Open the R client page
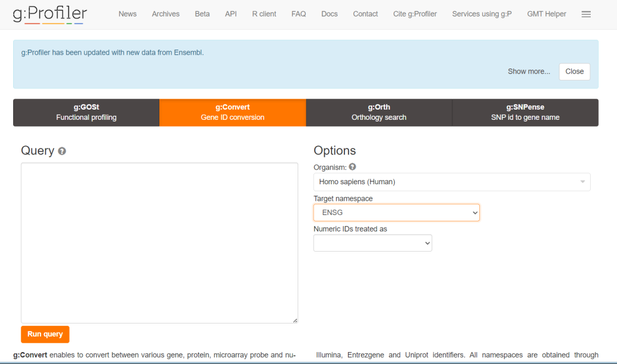617x364 pixels. [x=264, y=14]
